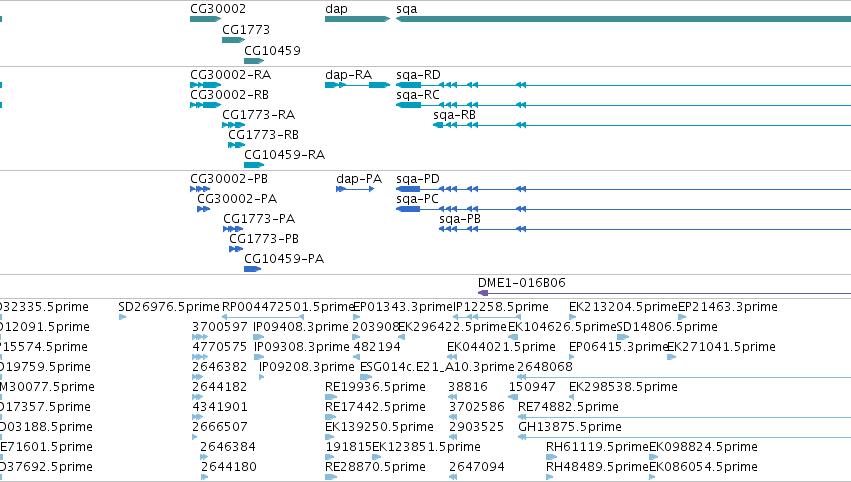Select EST RE28870.5prime
851x482 pixels.
375,467
